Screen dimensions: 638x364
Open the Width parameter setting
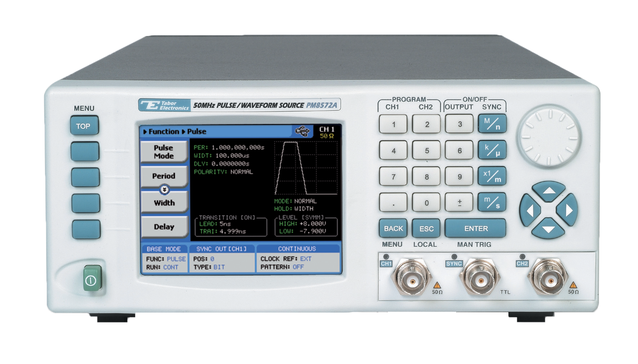click(164, 203)
